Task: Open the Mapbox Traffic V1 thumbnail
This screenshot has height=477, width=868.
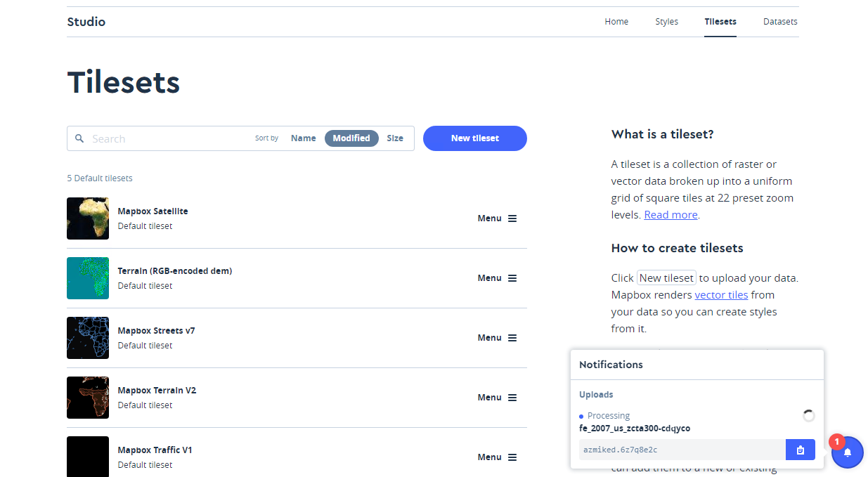Action: point(88,457)
